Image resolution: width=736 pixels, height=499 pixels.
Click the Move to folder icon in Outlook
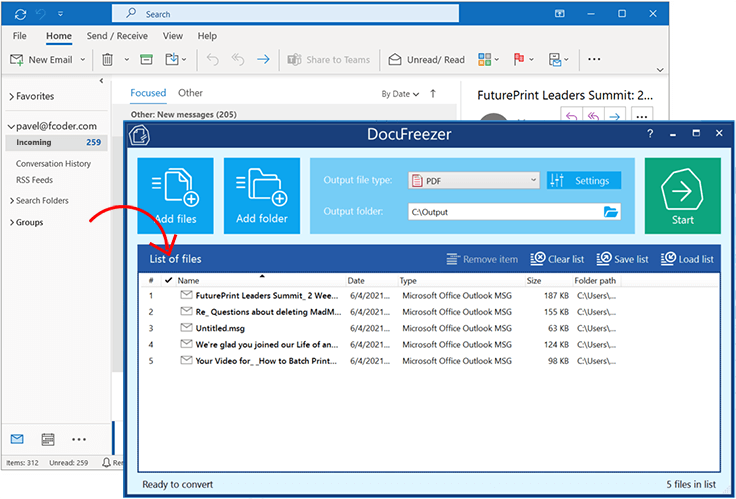(x=172, y=59)
